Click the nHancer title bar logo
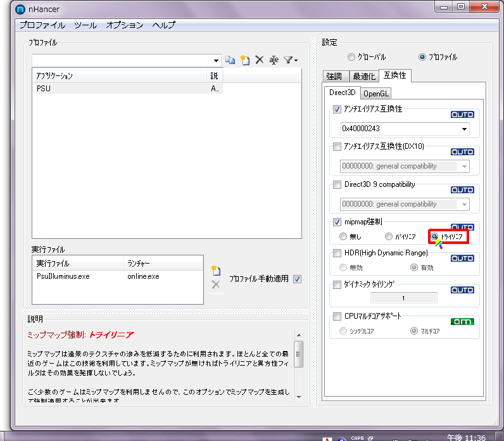Image resolution: width=504 pixels, height=441 pixels. click(x=20, y=10)
